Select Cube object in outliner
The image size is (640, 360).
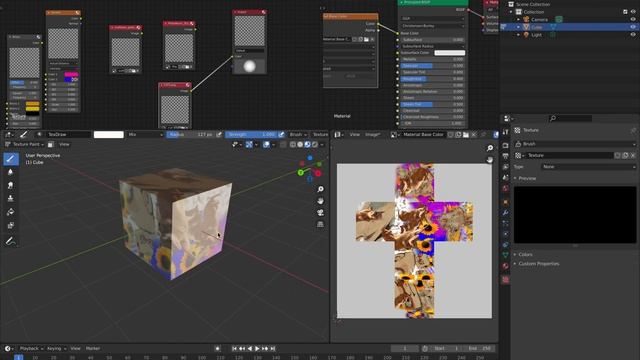pyautogui.click(x=537, y=27)
